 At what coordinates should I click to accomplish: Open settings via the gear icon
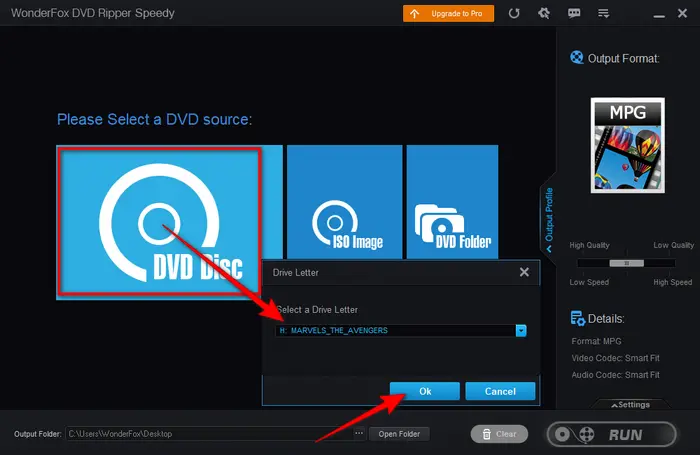544,13
